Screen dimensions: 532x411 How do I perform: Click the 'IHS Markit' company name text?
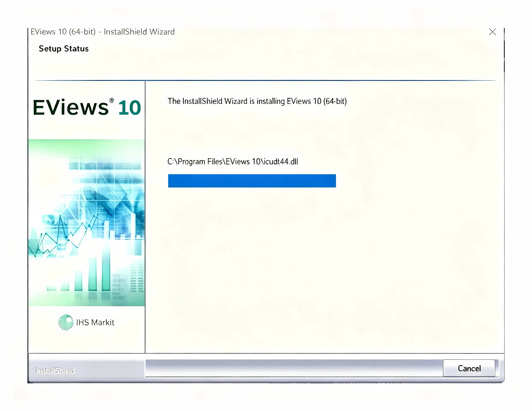coord(95,322)
